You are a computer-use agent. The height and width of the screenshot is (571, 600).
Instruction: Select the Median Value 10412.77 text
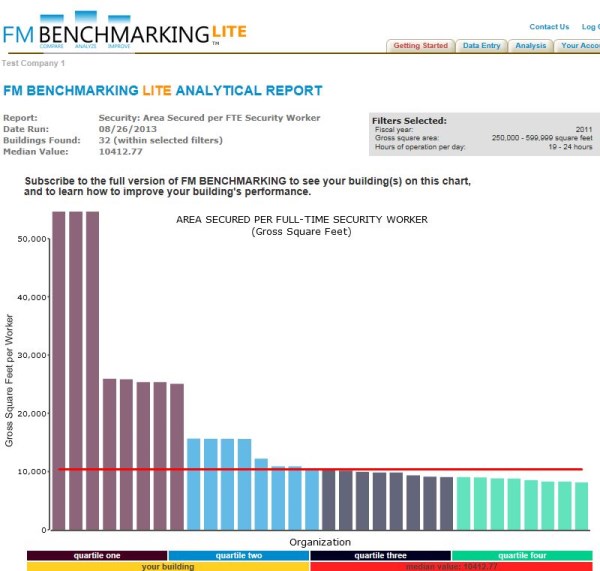[121, 152]
